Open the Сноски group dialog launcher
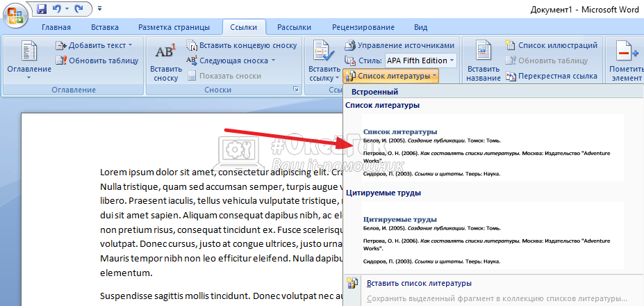644x306 pixels. coord(296,90)
